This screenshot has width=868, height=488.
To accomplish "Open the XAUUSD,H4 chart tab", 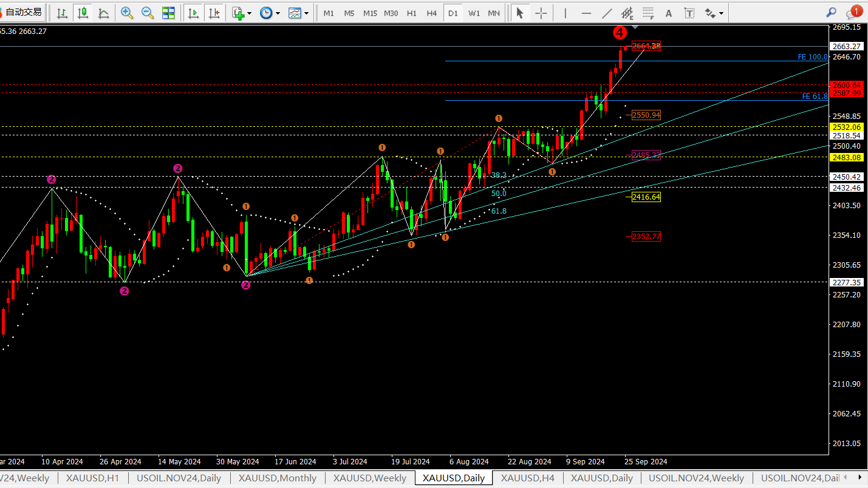I will (528, 478).
